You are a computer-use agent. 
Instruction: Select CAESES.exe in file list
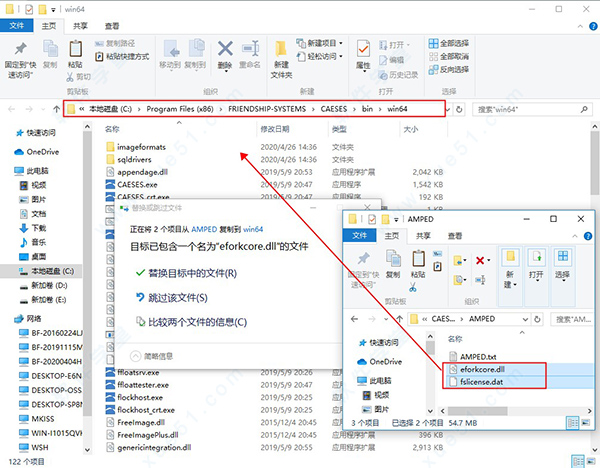[132, 184]
